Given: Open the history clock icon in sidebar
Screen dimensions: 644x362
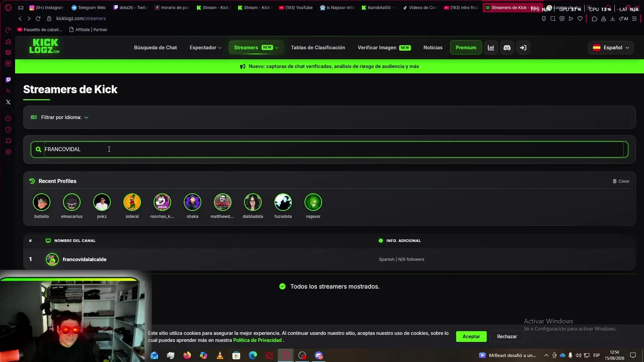Looking at the screenshot, I should (x=8, y=130).
